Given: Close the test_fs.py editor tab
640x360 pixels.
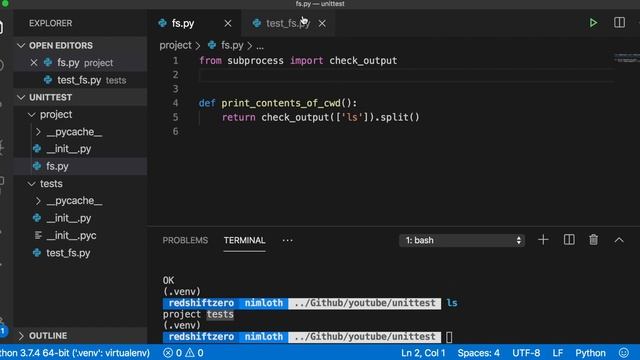Looking at the screenshot, I should point(322,24).
